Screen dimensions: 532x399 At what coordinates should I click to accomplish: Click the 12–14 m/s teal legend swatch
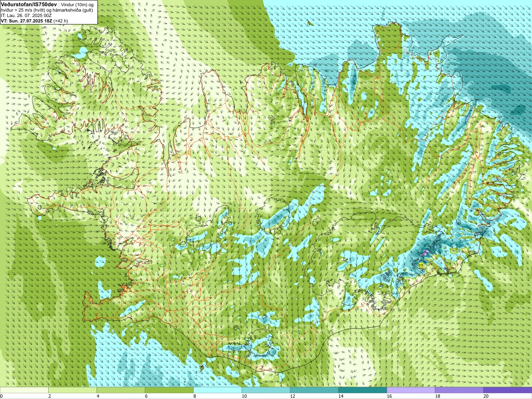314,390
